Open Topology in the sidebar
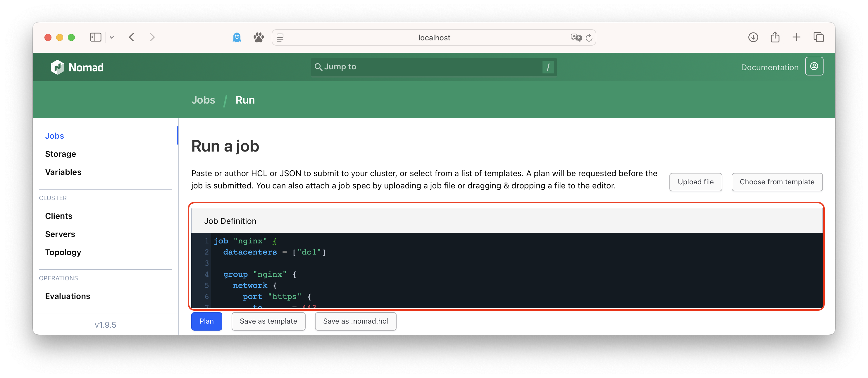 (x=63, y=252)
